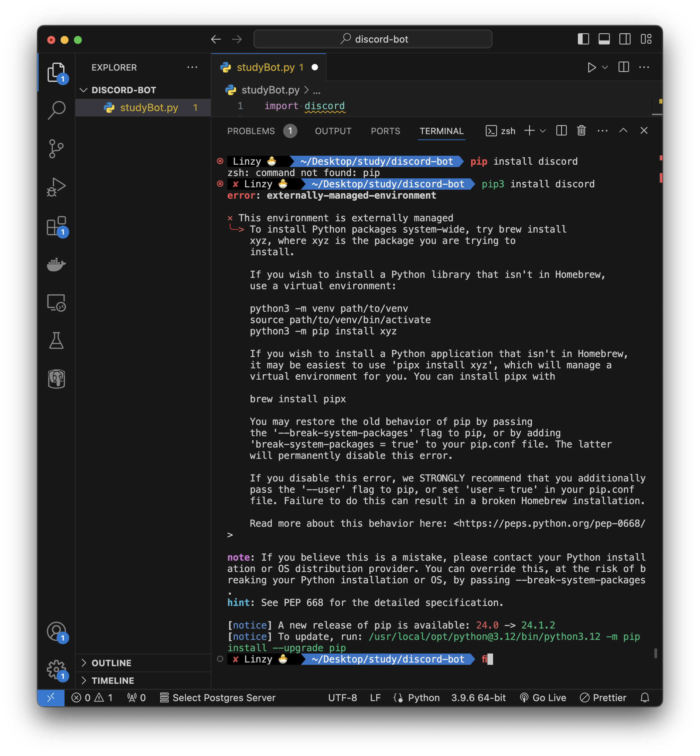Switch to the PROBLEMS panel tab
Screen dimensions: 700x756
(251, 131)
